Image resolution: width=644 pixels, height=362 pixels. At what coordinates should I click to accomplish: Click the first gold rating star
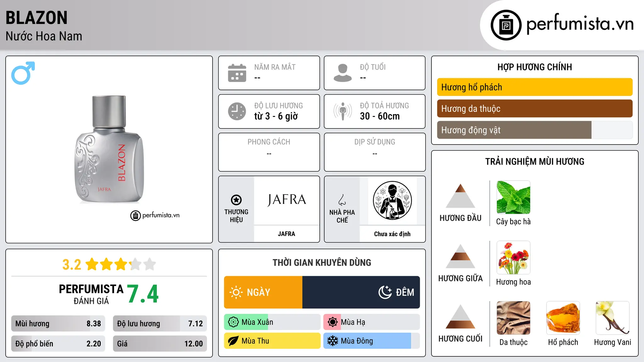(x=92, y=264)
